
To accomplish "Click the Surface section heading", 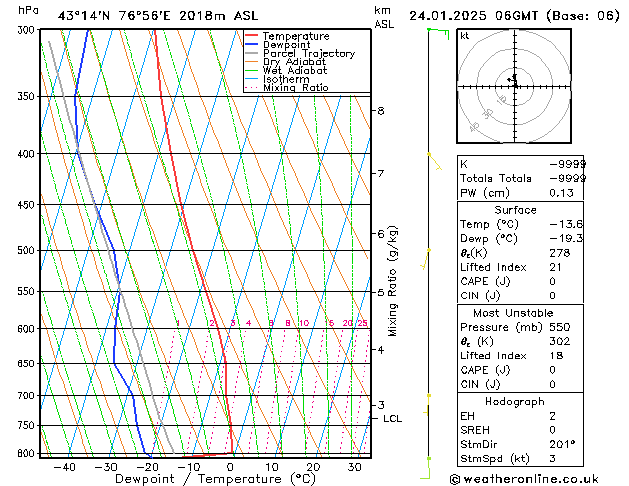I will point(515,210).
